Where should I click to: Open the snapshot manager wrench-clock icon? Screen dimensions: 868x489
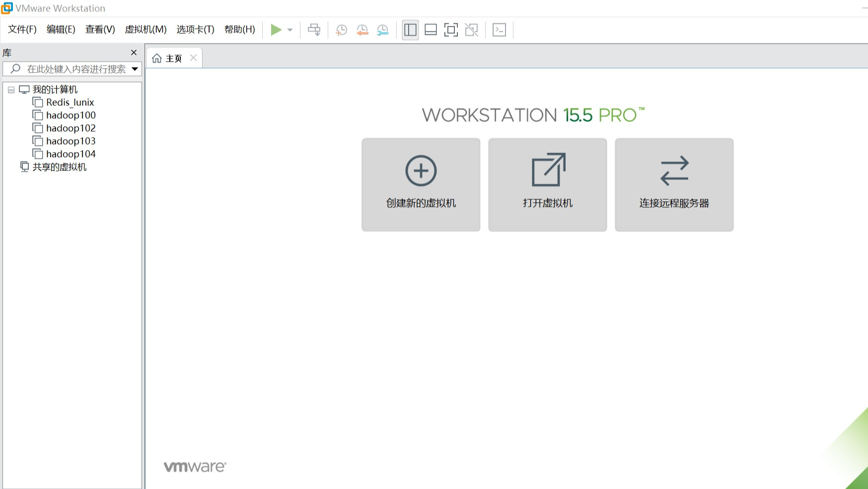click(x=383, y=30)
